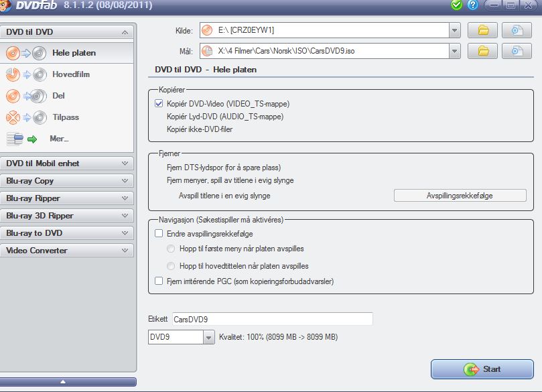
Task: Select Hovedfilm mode
Action: (66, 74)
